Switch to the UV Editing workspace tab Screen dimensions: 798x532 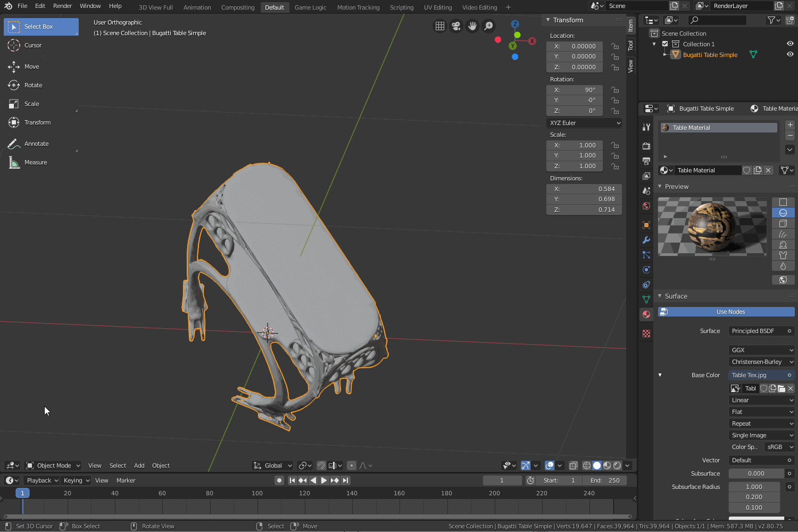coord(437,7)
